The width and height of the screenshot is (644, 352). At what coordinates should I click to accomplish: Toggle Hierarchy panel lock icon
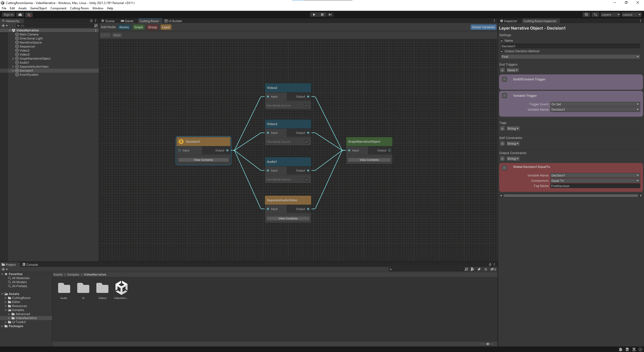[x=91, y=21]
